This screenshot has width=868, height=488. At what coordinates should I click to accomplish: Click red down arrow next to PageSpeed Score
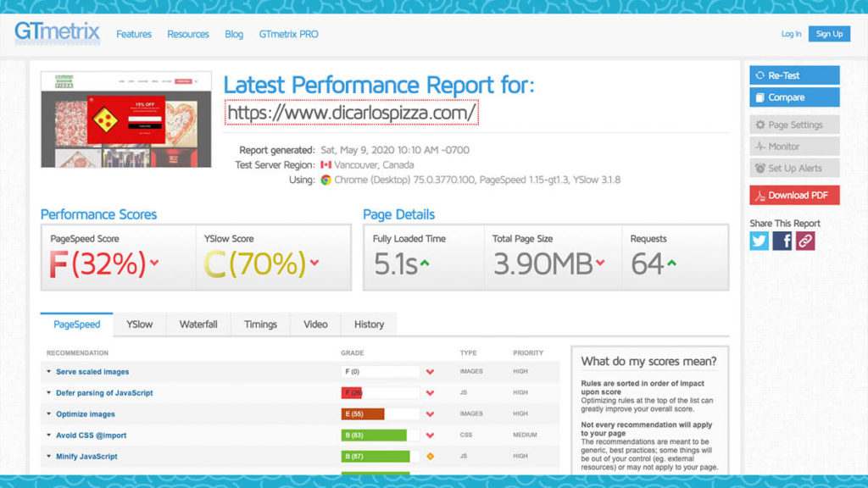tap(154, 263)
